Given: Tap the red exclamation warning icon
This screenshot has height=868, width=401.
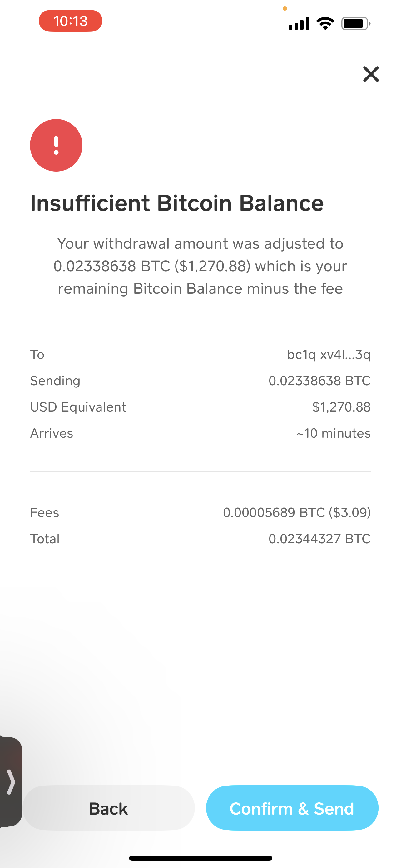Looking at the screenshot, I should click(x=56, y=145).
